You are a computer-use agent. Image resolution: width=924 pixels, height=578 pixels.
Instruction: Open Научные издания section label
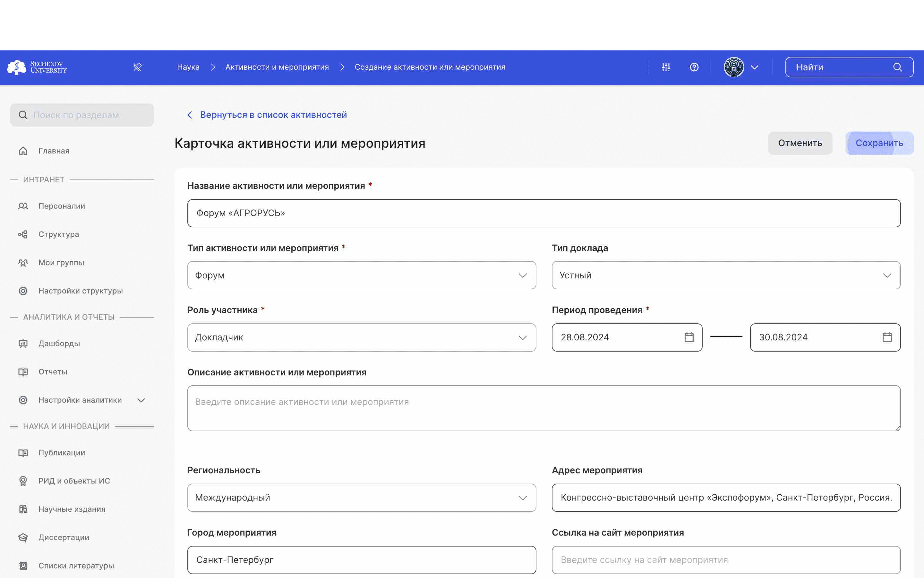pyautogui.click(x=72, y=510)
